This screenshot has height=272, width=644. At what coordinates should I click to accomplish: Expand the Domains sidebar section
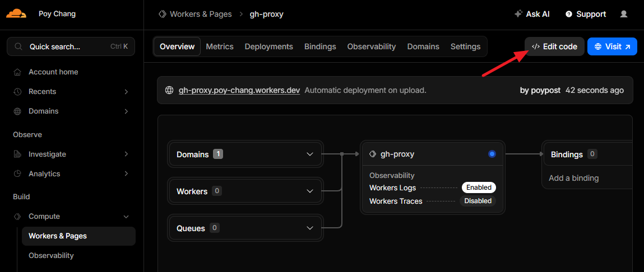tap(126, 111)
